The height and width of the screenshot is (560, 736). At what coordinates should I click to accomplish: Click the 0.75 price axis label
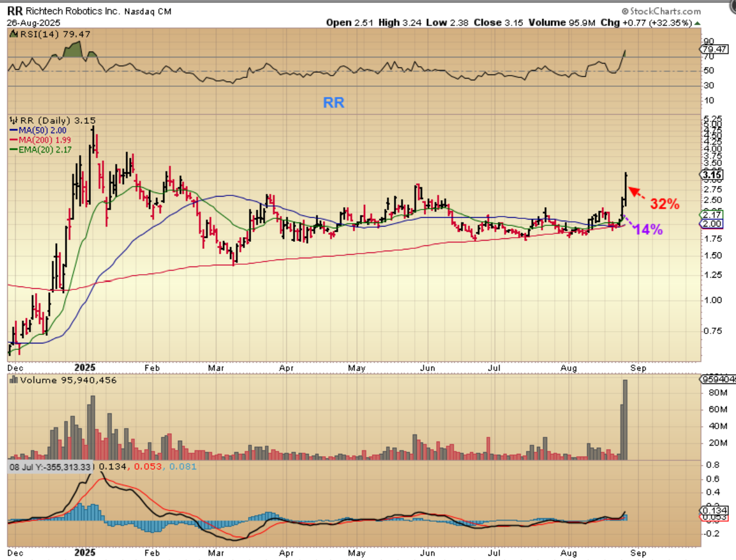(x=713, y=331)
